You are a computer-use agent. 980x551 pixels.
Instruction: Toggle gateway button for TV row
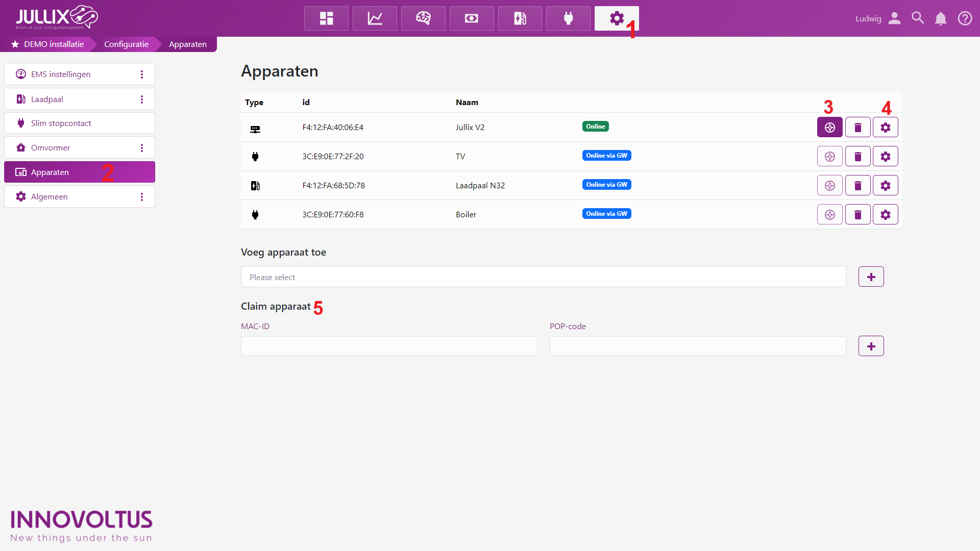829,157
